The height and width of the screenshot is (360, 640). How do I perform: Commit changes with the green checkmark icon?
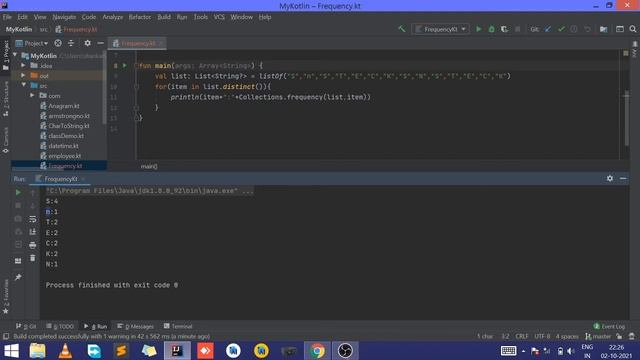[x=561, y=29]
